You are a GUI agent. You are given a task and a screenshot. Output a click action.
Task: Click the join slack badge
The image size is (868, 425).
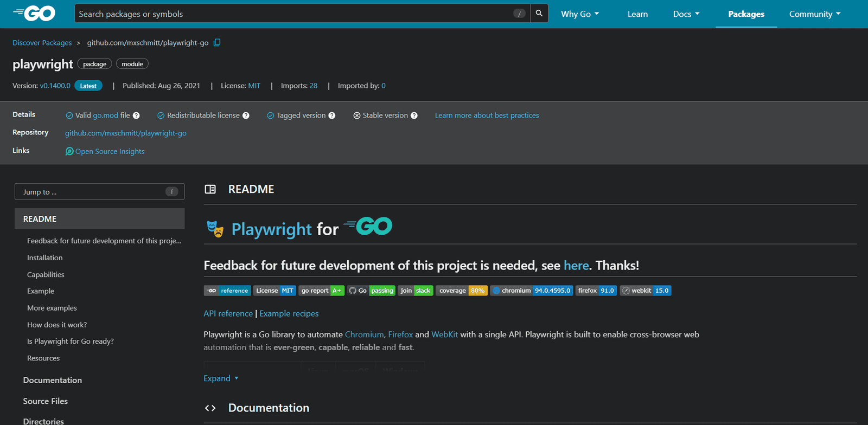[x=415, y=291]
